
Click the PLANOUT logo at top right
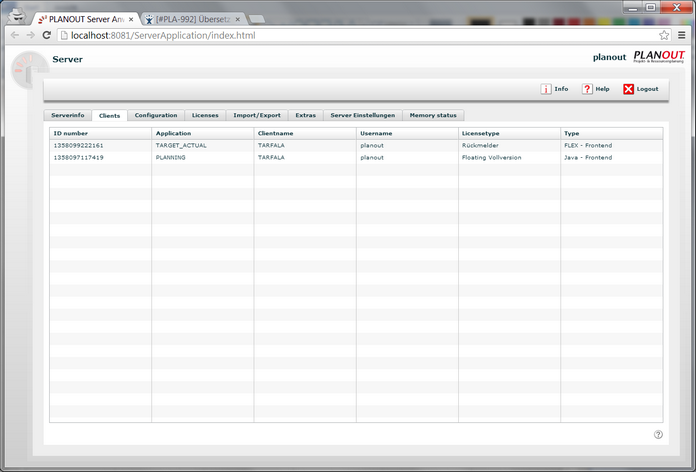(x=659, y=56)
